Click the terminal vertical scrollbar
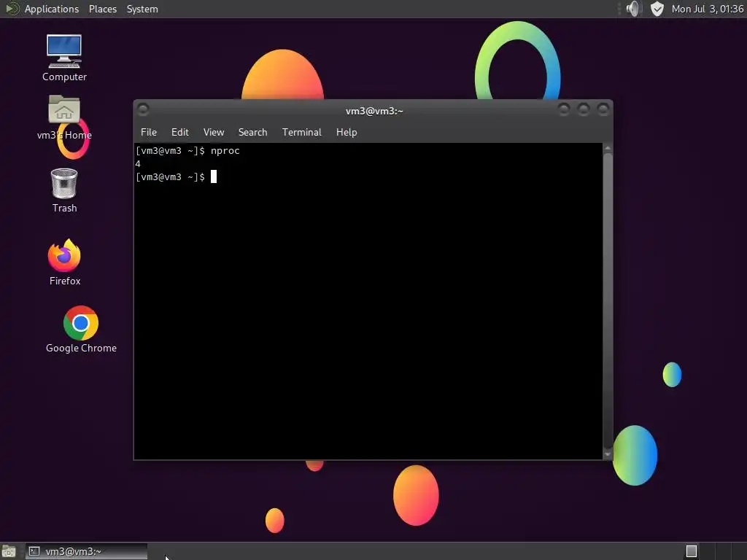The height and width of the screenshot is (560, 747). click(608, 301)
